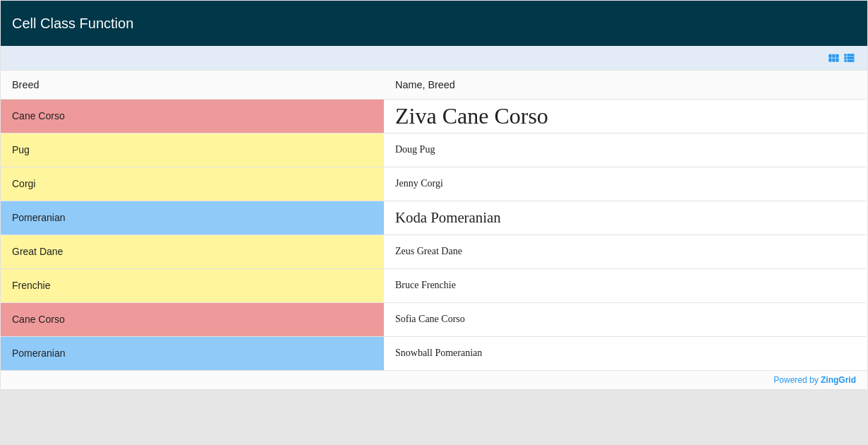Open the ZingGrid link in the footer
Screen dimensions: 868x445
838,379
